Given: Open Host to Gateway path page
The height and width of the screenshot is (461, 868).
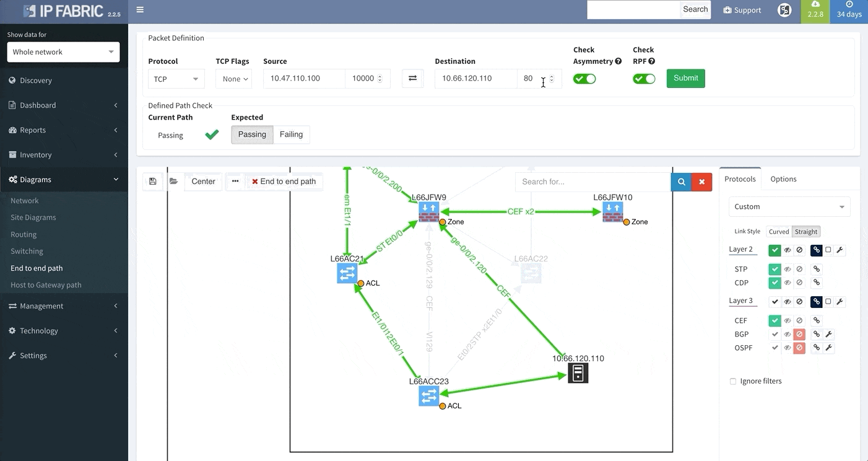Looking at the screenshot, I should tap(46, 285).
